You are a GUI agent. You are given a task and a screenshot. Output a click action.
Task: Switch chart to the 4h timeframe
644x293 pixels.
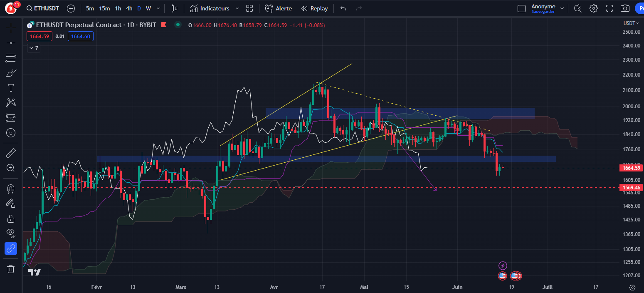129,8
